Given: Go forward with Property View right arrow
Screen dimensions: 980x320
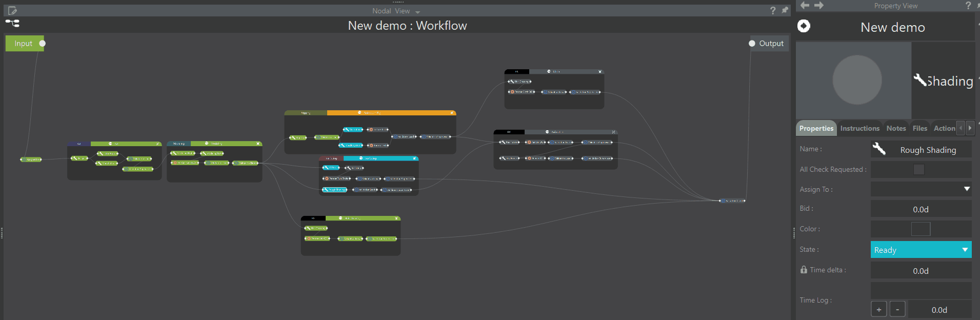Looking at the screenshot, I should [819, 6].
